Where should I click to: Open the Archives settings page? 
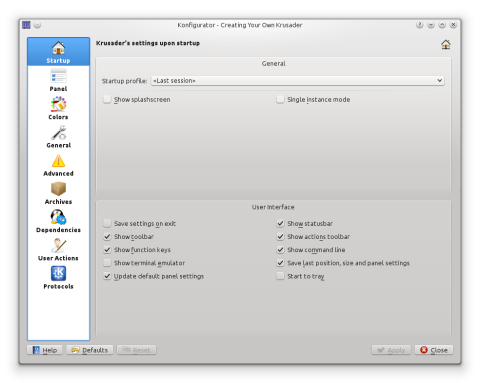[x=58, y=193]
